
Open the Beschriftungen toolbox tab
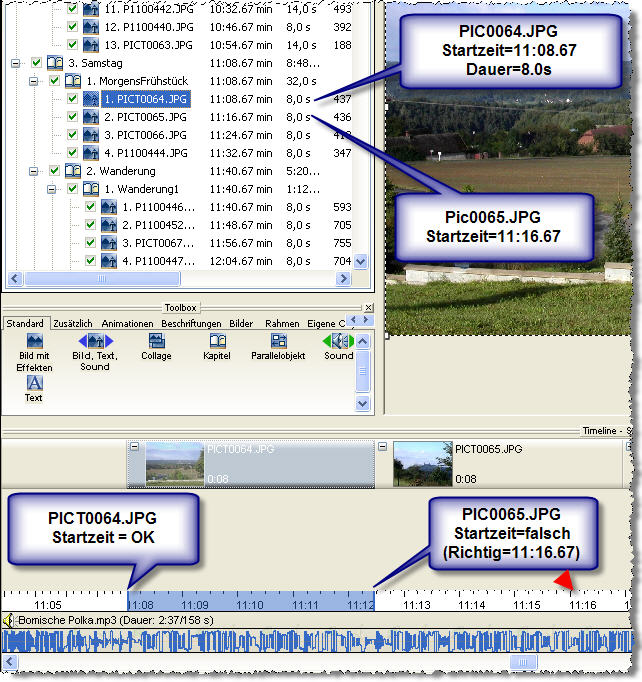192,324
